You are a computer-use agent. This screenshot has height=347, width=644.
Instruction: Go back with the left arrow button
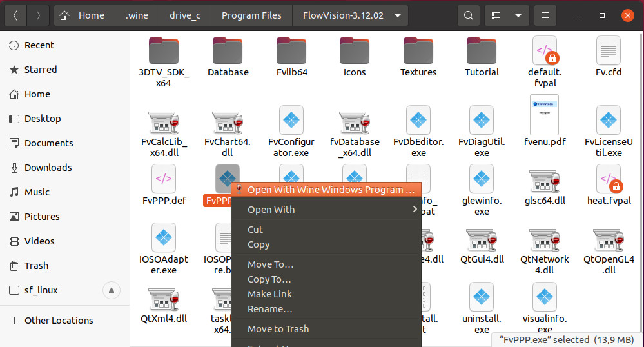(15, 15)
